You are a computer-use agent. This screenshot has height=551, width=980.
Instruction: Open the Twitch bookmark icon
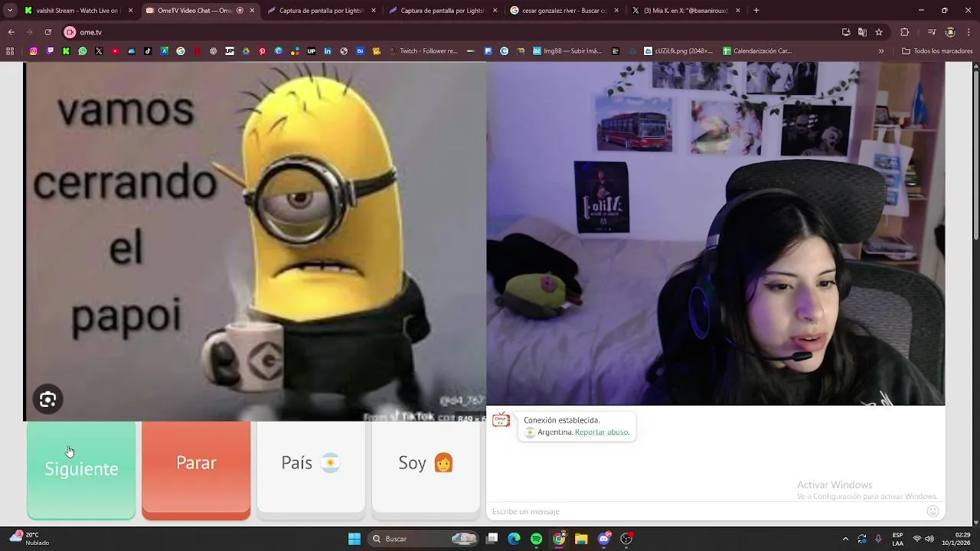(x=50, y=51)
